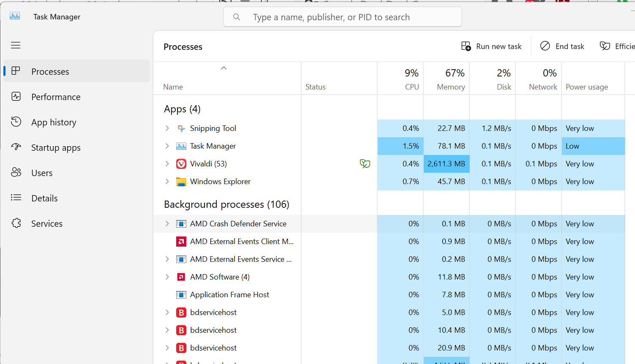
Task: Click the AMD Crash Defender Service icon
Action: tap(181, 224)
